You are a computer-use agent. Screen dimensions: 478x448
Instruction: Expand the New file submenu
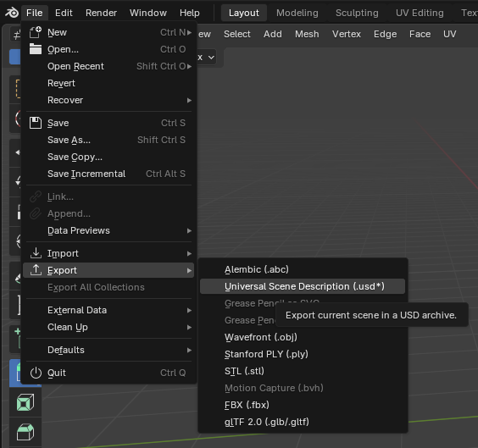click(189, 32)
